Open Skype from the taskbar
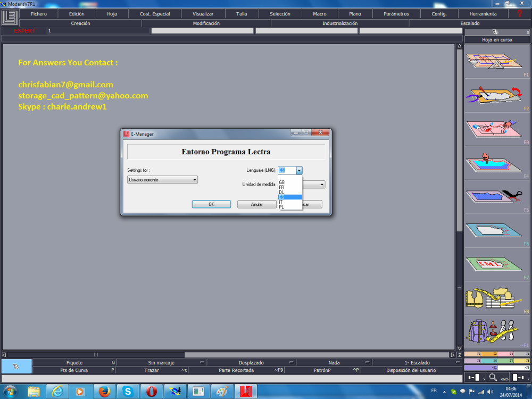This screenshot has width=532, height=399. coord(128,392)
